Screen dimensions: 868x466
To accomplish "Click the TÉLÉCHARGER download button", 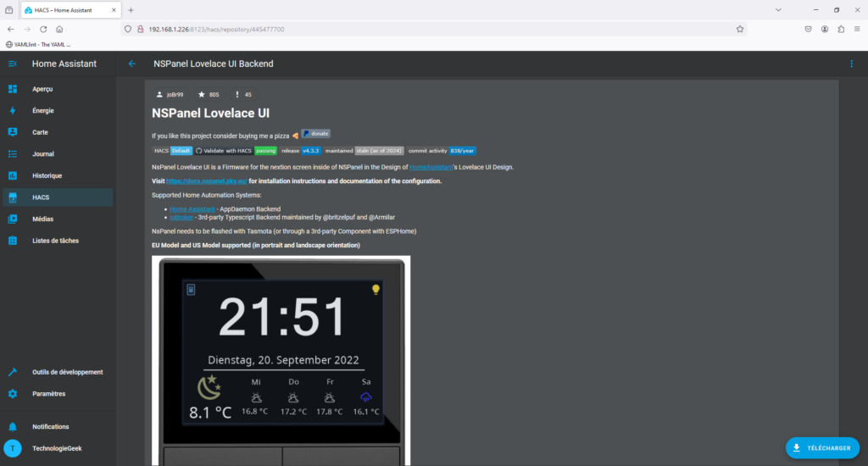I will 822,447.
